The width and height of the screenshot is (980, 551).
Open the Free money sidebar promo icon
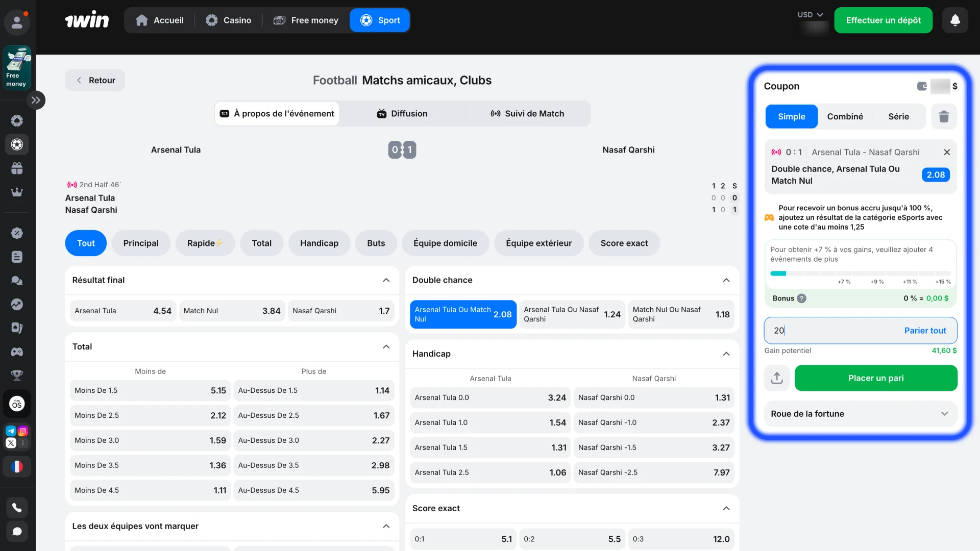coord(17,68)
